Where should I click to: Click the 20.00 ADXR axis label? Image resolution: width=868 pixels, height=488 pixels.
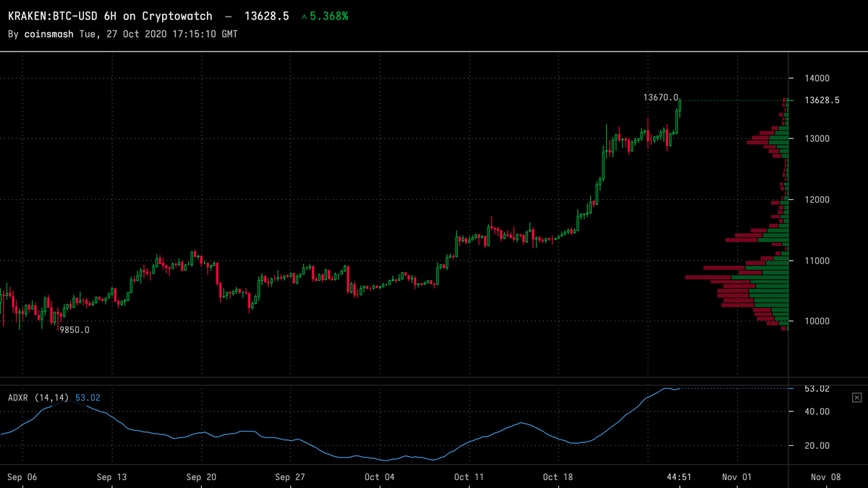coord(817,446)
